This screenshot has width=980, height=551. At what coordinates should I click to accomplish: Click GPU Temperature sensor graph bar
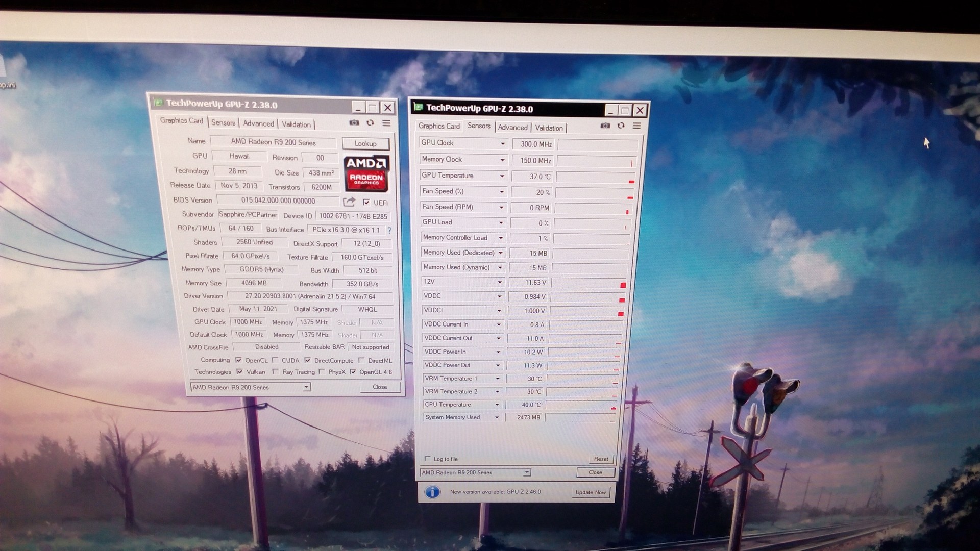point(595,177)
